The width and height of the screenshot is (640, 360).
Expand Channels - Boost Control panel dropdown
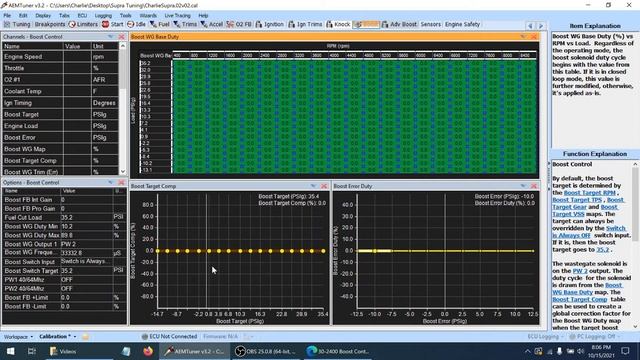(x=111, y=37)
